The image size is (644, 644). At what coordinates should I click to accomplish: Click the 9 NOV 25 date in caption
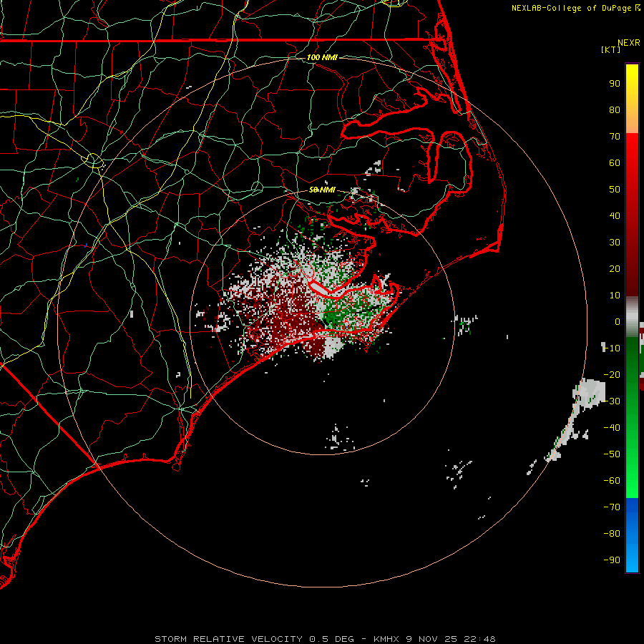[x=431, y=639]
